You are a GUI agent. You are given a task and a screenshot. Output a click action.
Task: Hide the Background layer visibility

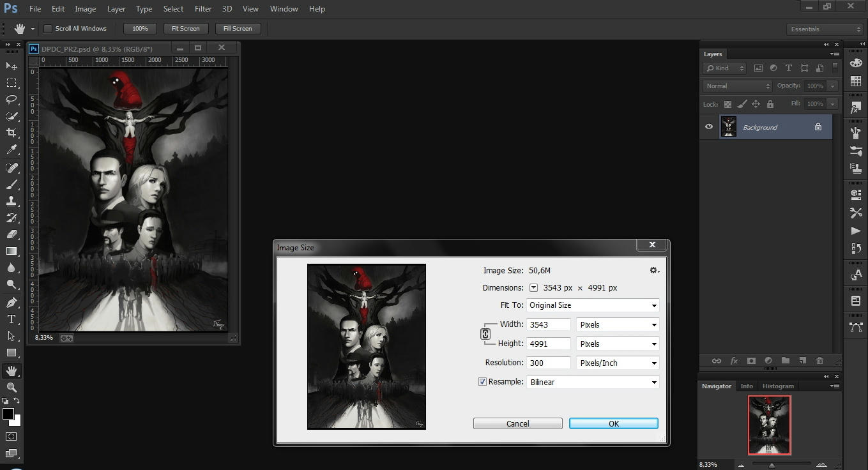pos(709,127)
